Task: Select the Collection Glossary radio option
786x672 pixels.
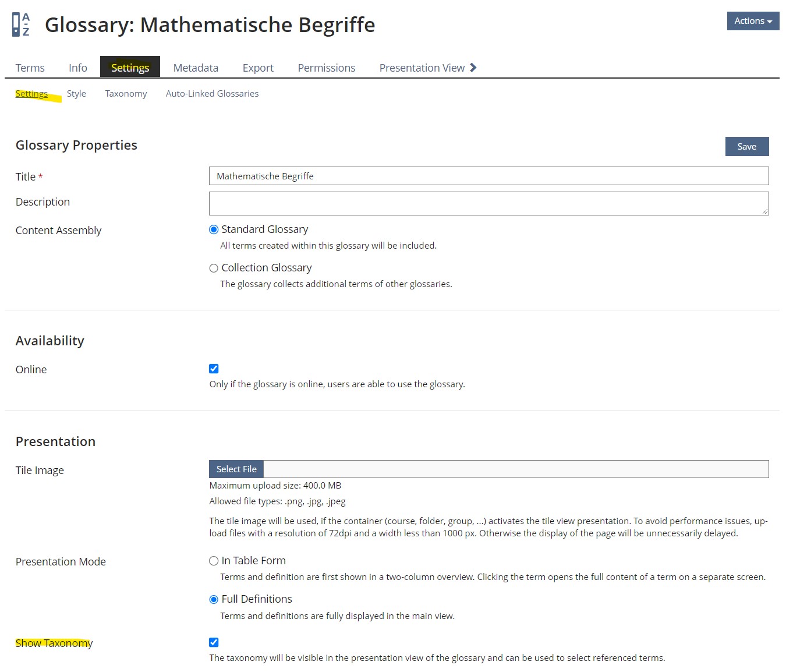Action: pos(214,268)
